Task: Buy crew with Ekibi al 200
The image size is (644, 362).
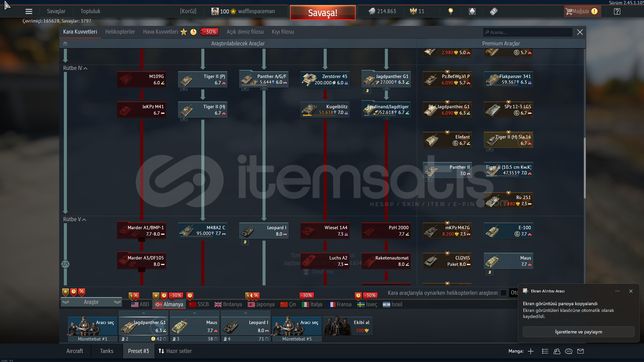Action: point(348,326)
